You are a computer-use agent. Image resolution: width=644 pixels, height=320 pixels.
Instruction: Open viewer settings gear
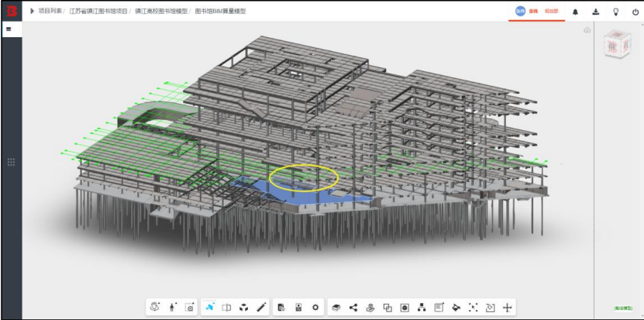tap(315, 307)
